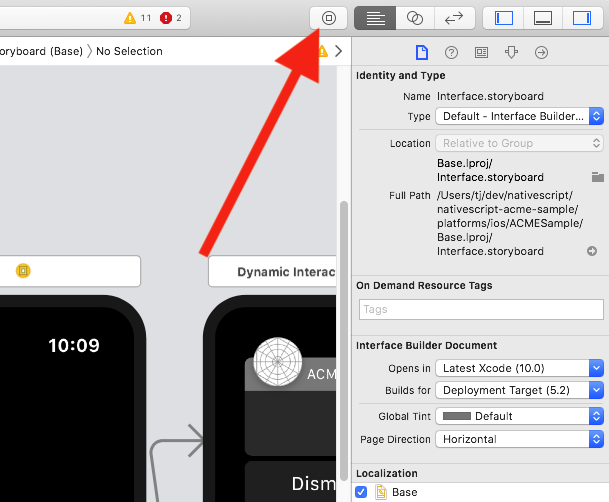
Task: Toggle the Debug area panel
Action: (543, 18)
